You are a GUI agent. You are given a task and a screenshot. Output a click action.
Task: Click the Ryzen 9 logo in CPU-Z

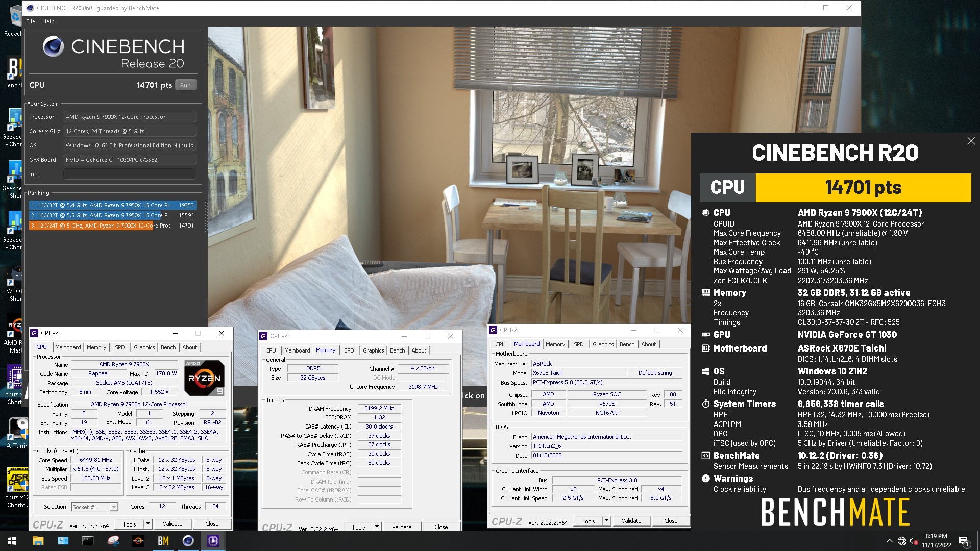pos(204,378)
